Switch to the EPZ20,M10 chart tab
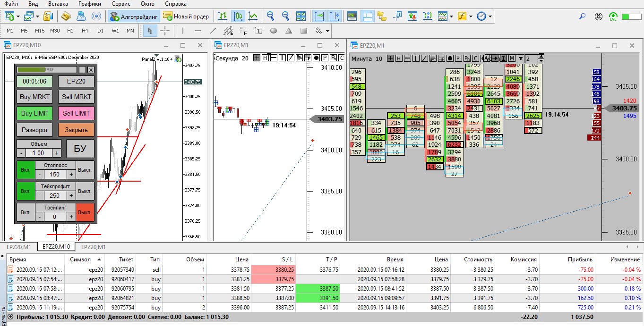 tap(56, 247)
